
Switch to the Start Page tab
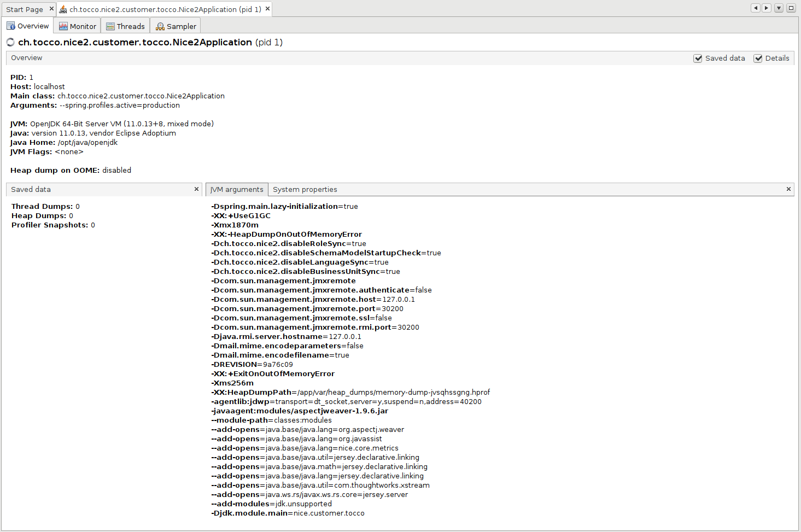pos(24,9)
